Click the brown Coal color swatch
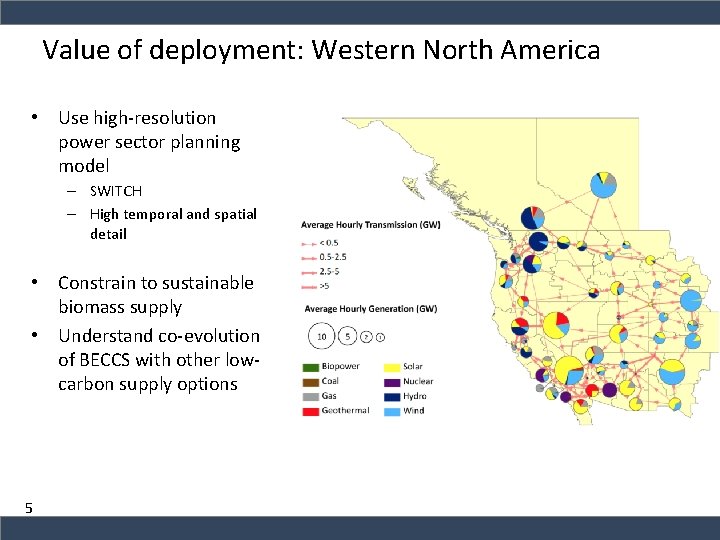The height and width of the screenshot is (540, 720). [x=310, y=382]
